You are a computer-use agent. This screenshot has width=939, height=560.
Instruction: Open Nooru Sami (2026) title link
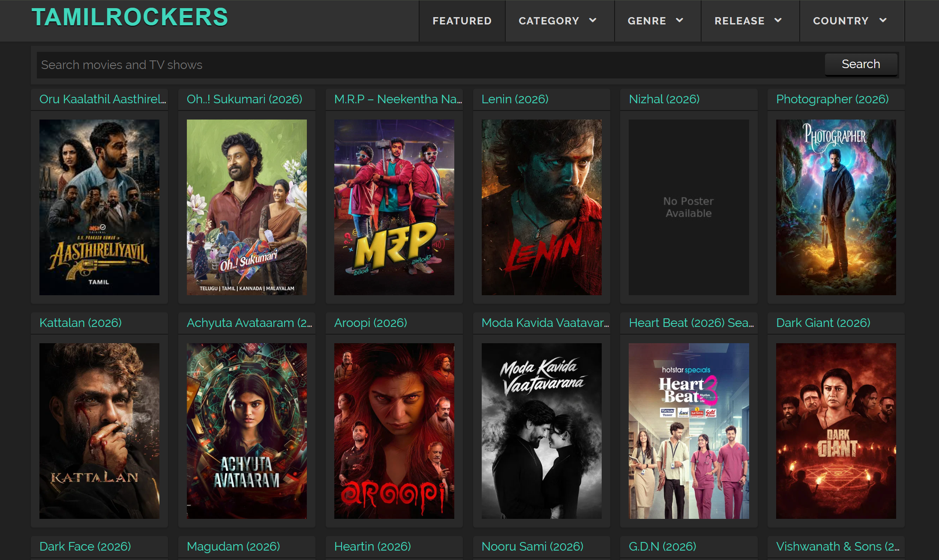532,546
